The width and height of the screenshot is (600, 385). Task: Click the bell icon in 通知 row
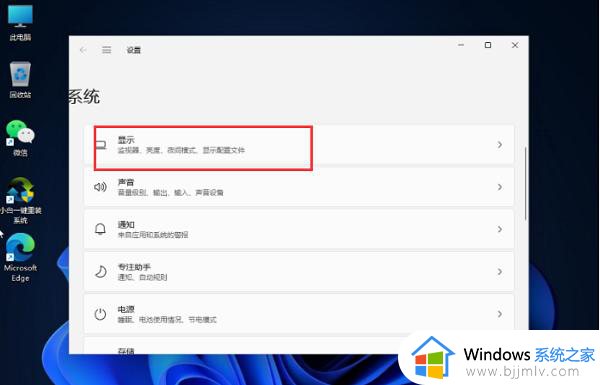pyautogui.click(x=100, y=229)
